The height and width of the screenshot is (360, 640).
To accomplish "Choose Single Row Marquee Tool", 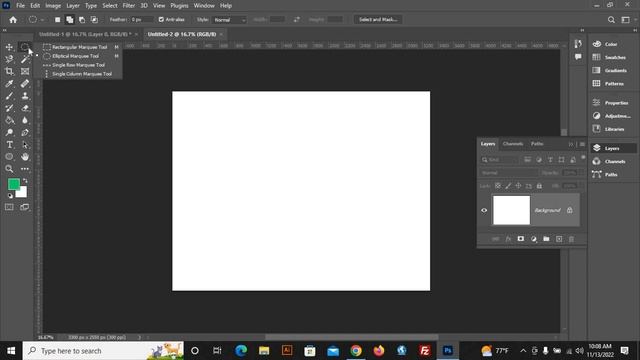I will tap(78, 65).
